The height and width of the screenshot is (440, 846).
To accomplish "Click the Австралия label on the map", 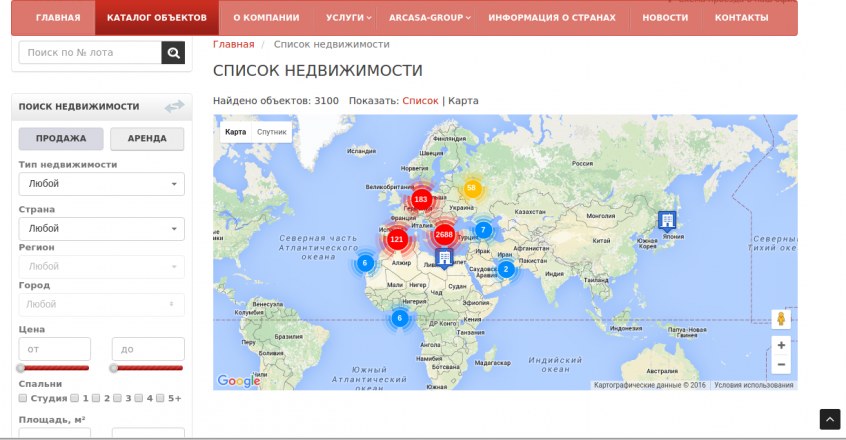I will [x=662, y=372].
